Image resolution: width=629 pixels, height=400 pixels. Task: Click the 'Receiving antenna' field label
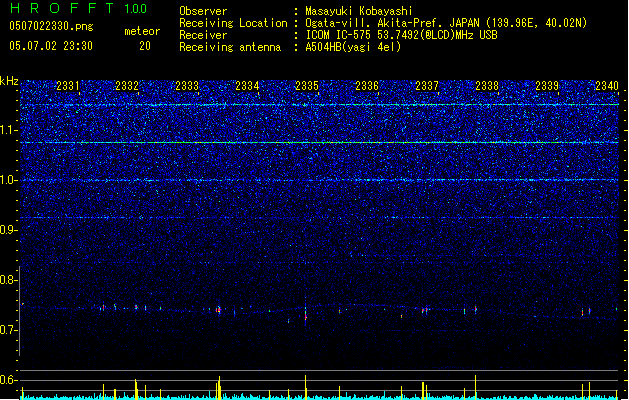click(230, 47)
